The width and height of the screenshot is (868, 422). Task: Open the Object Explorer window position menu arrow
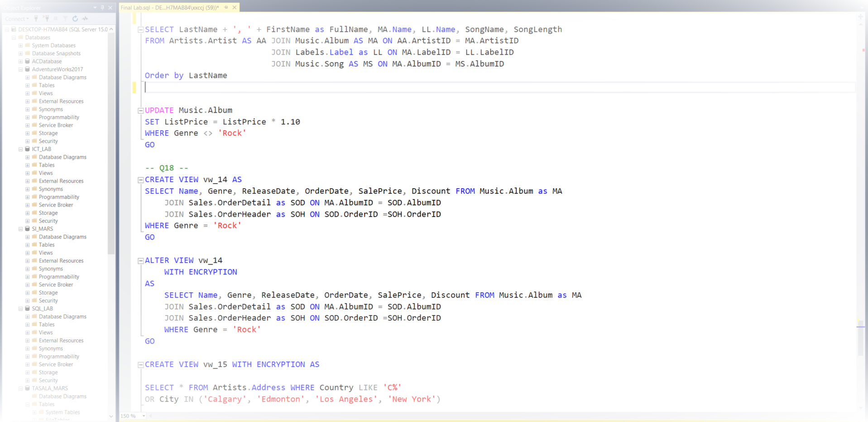tap(95, 7)
